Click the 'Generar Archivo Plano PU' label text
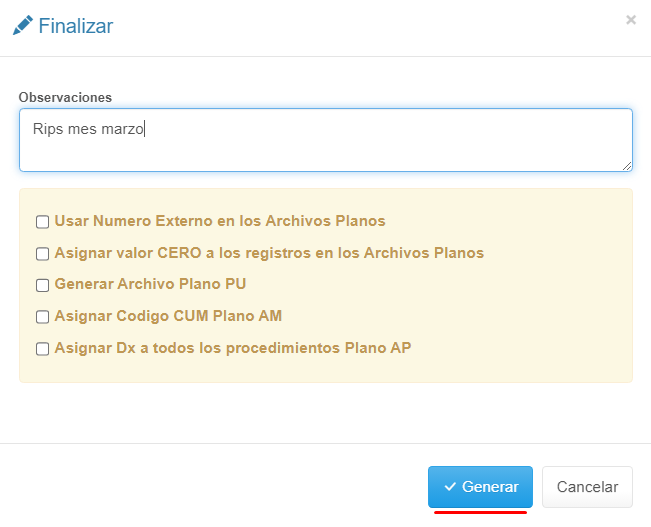Screen dimensions: 651x527 (150, 284)
